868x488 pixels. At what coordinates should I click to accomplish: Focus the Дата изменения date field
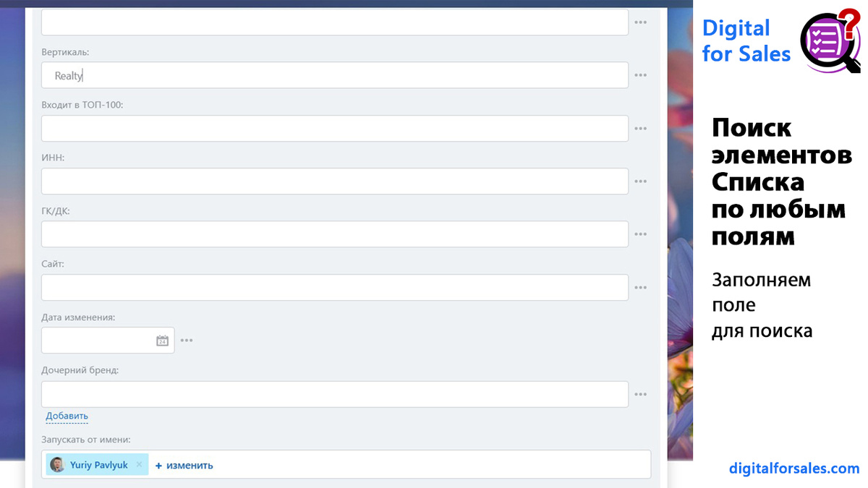(x=108, y=341)
